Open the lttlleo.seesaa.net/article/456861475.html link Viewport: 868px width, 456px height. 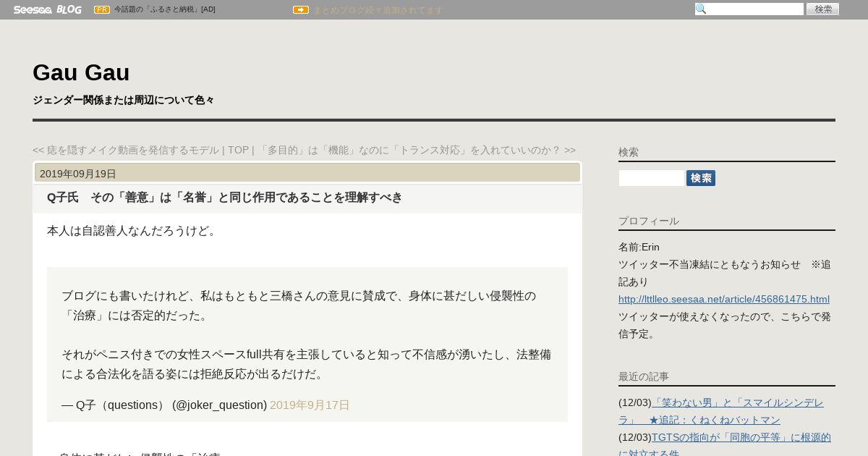tap(724, 299)
